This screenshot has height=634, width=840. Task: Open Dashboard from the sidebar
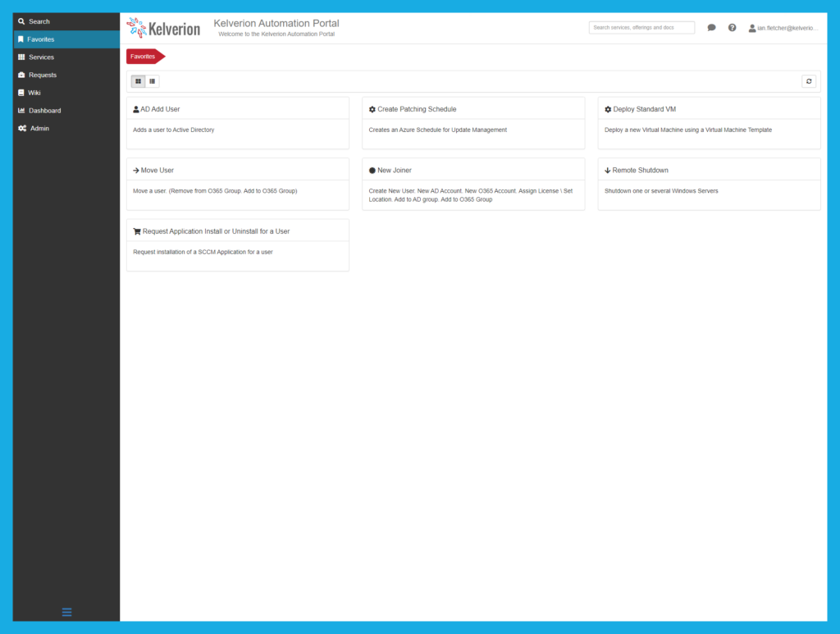[x=66, y=110]
